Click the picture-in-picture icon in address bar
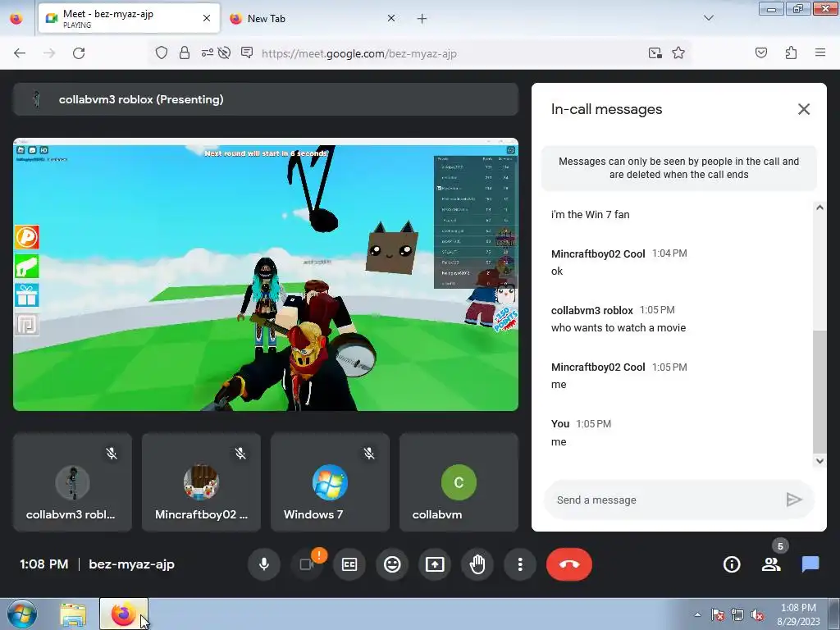840x630 pixels. coord(655,52)
